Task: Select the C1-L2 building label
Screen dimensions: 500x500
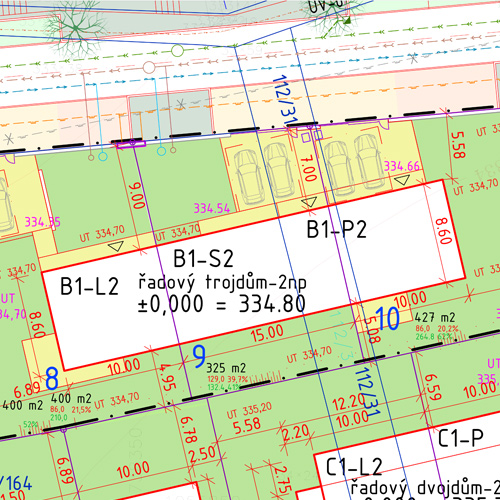Action: 354,467
